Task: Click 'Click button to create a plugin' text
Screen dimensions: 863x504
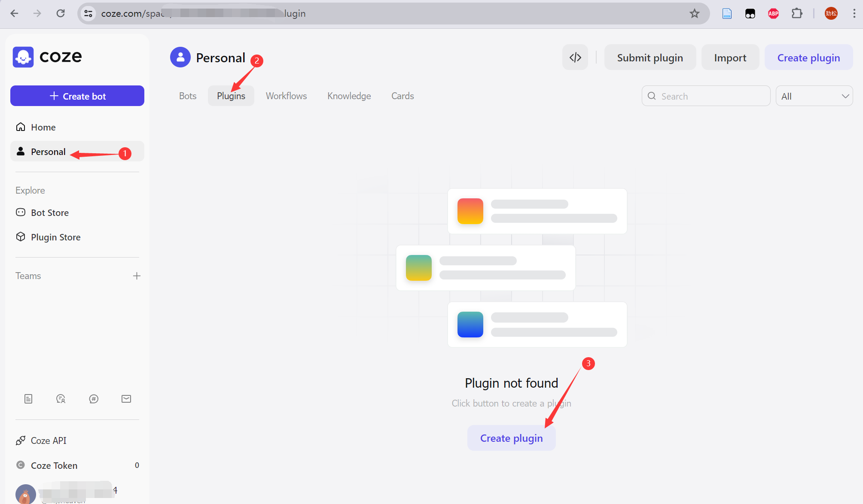Action: (511, 403)
